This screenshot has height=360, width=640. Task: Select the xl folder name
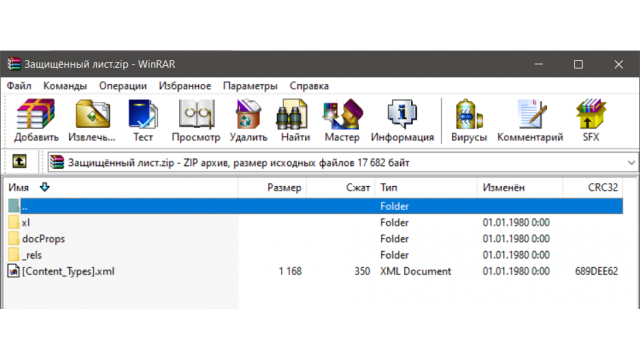coord(26,223)
